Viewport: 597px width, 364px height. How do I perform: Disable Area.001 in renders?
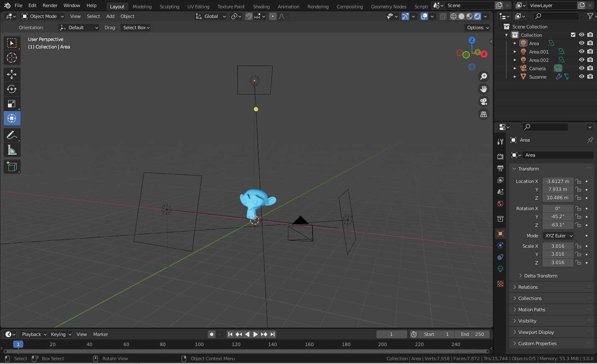[x=590, y=51]
